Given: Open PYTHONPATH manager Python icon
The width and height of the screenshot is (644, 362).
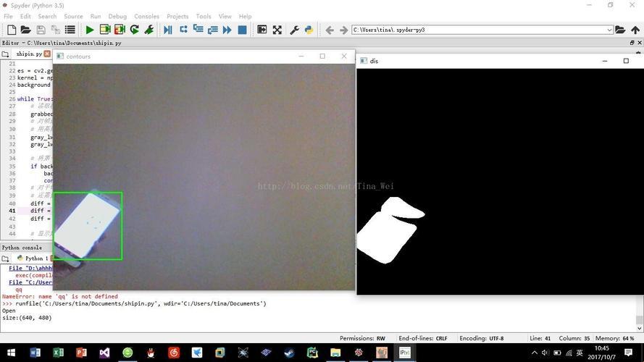Looking at the screenshot, I should click(x=309, y=30).
